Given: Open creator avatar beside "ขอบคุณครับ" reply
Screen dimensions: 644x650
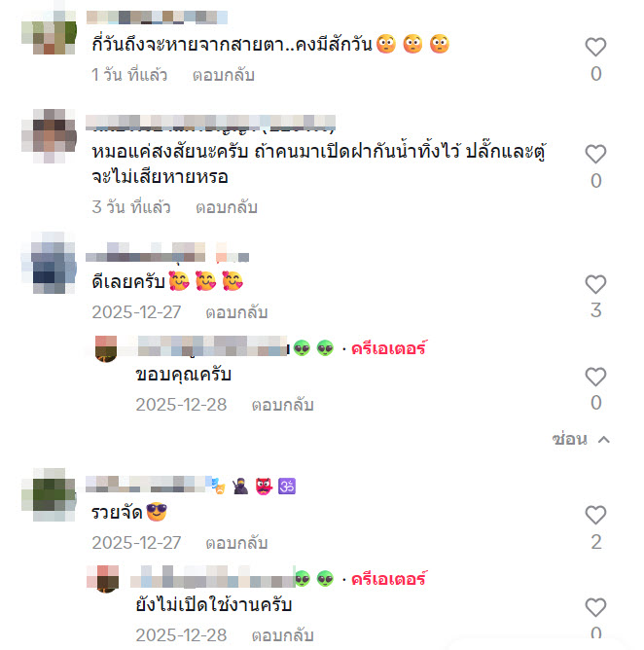Looking at the screenshot, I should (106, 349).
